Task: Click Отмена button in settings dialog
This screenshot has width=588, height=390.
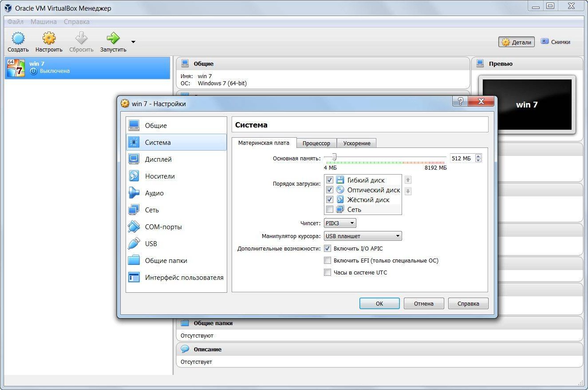Action: click(424, 303)
